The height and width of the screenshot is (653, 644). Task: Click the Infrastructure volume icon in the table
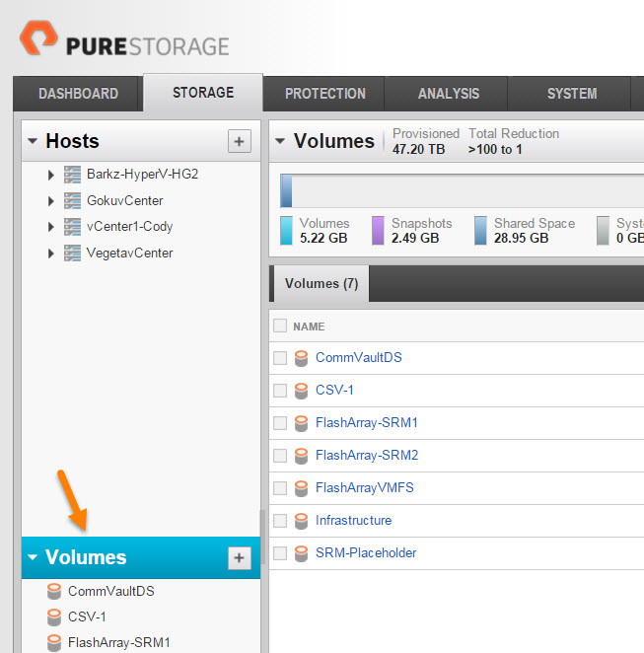click(x=302, y=521)
